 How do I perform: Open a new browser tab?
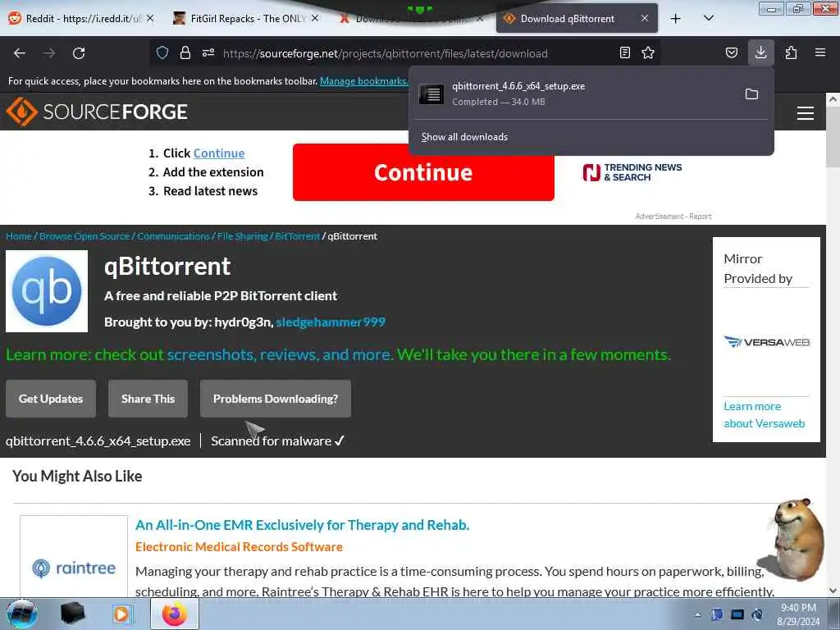pos(676,18)
